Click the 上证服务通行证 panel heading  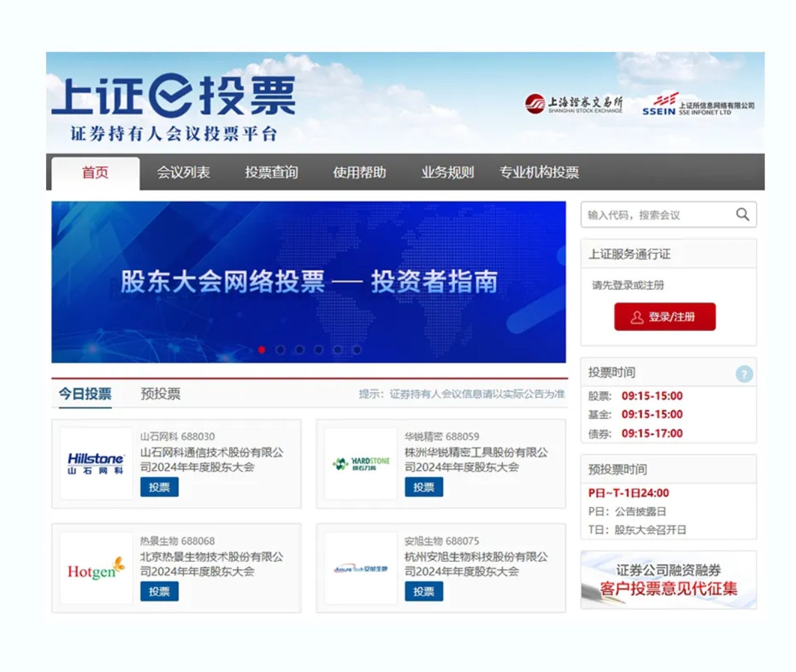coord(629,254)
